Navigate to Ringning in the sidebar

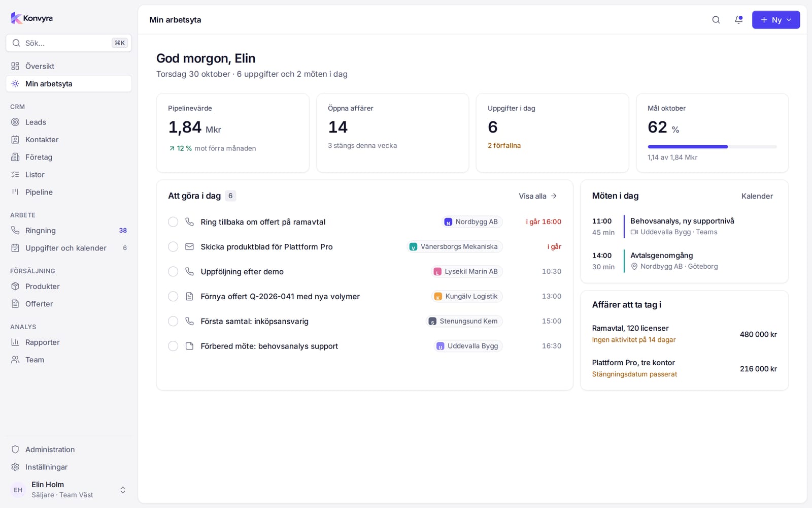[69, 231]
